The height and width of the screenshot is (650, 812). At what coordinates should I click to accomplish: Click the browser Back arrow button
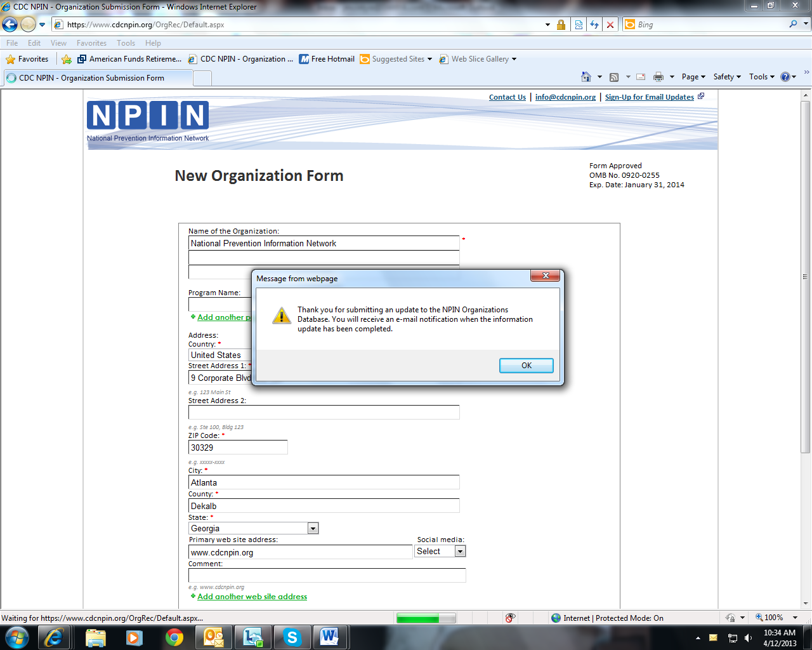point(10,25)
